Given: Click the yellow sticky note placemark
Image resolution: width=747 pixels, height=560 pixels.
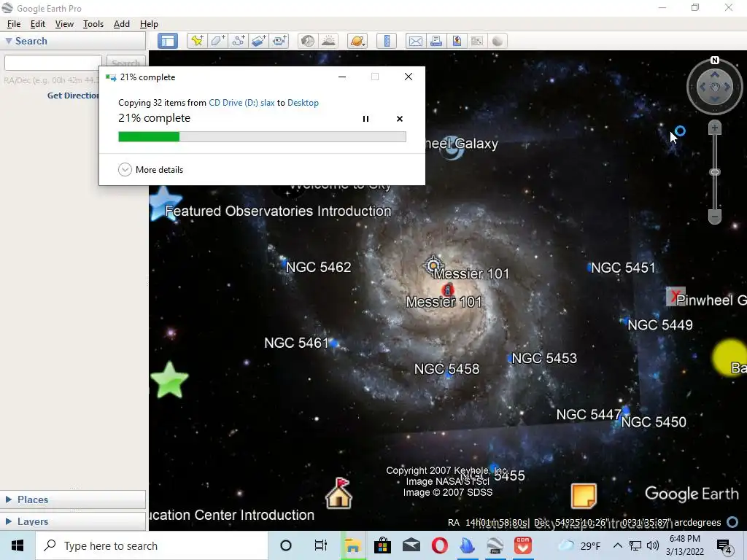Looking at the screenshot, I should (584, 496).
